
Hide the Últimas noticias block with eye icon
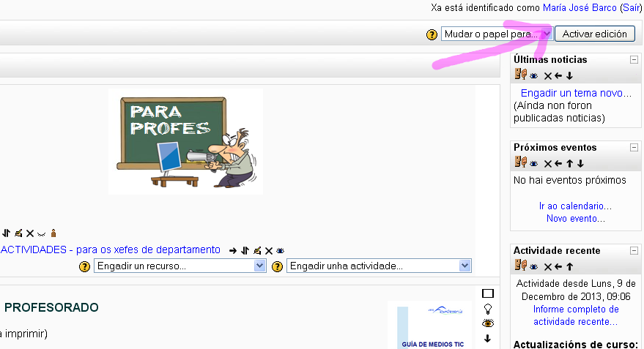click(534, 75)
